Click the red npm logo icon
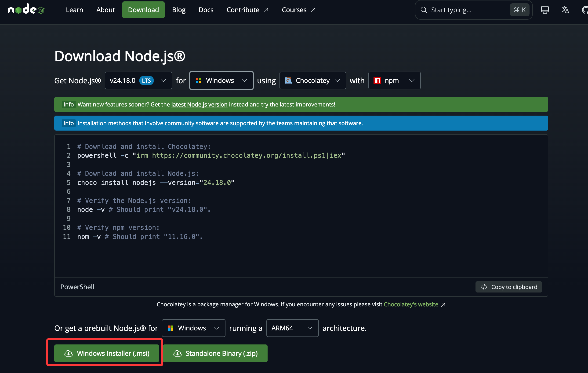The height and width of the screenshot is (373, 588). [x=377, y=80]
